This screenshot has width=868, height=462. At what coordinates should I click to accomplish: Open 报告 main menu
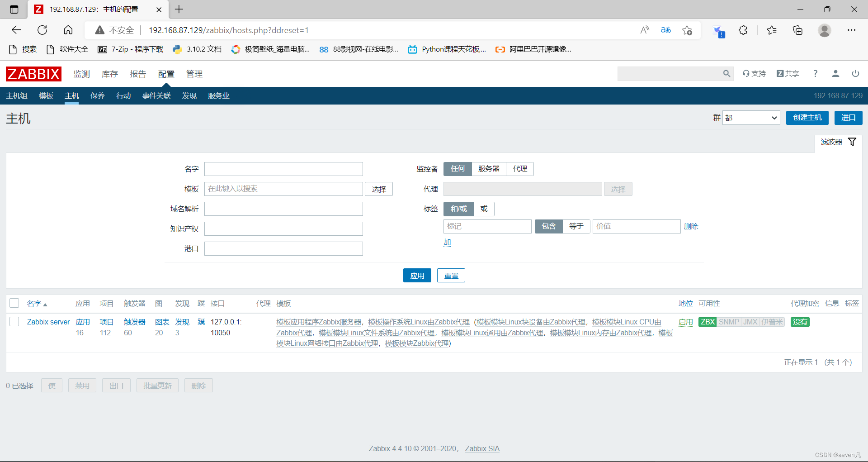pos(138,74)
